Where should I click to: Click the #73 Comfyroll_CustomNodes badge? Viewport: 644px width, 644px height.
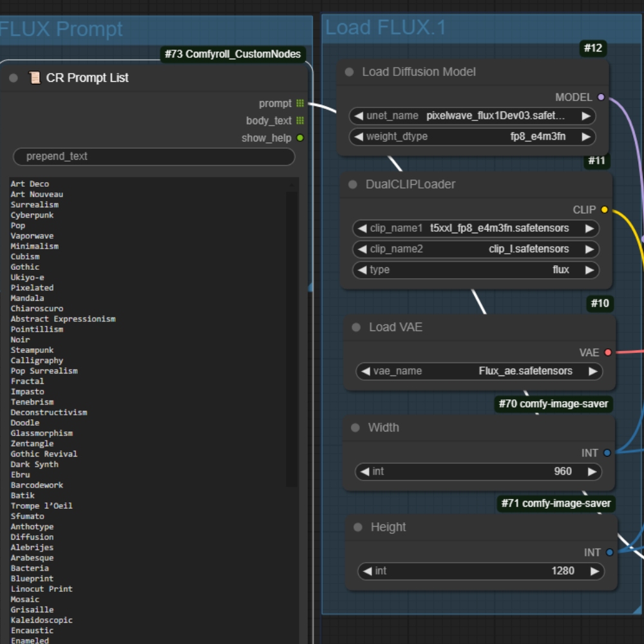[233, 54]
